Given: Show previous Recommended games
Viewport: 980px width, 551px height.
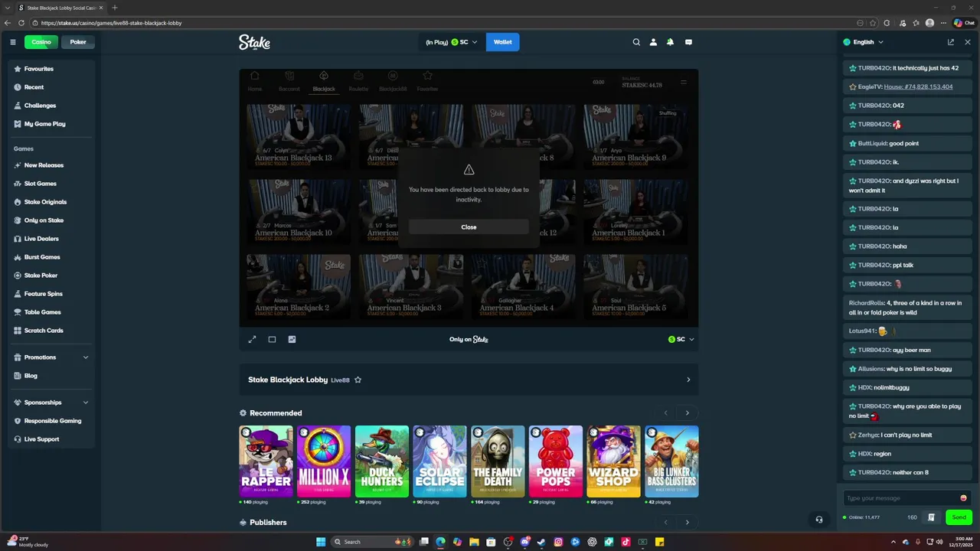Looking at the screenshot, I should 665,412.
